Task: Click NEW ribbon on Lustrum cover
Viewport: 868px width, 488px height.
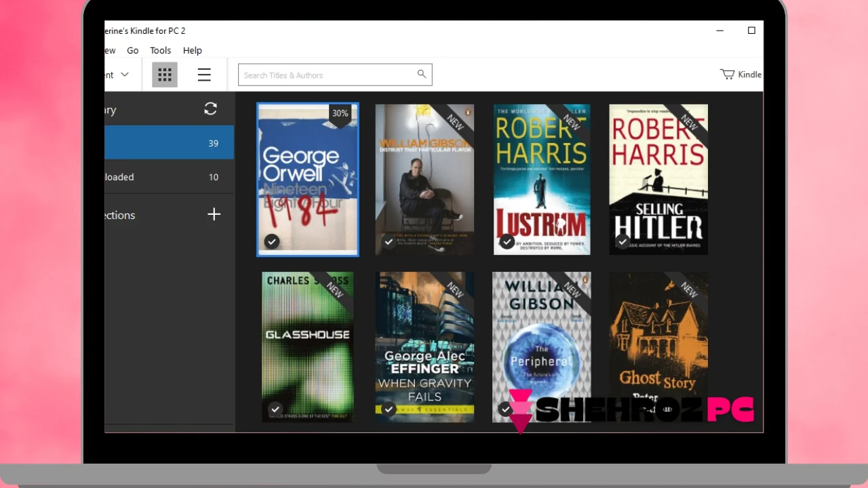Action: [573, 123]
